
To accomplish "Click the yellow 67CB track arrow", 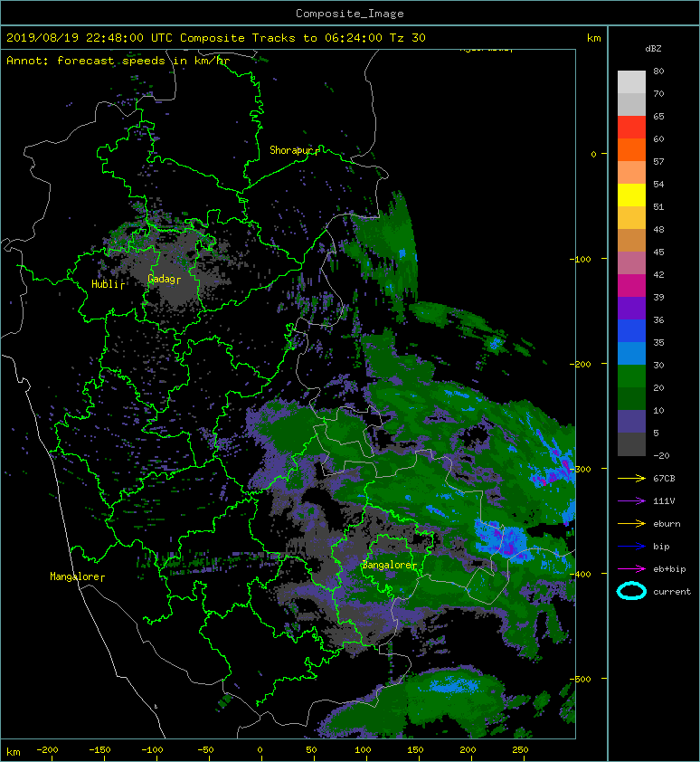I will coord(631,478).
